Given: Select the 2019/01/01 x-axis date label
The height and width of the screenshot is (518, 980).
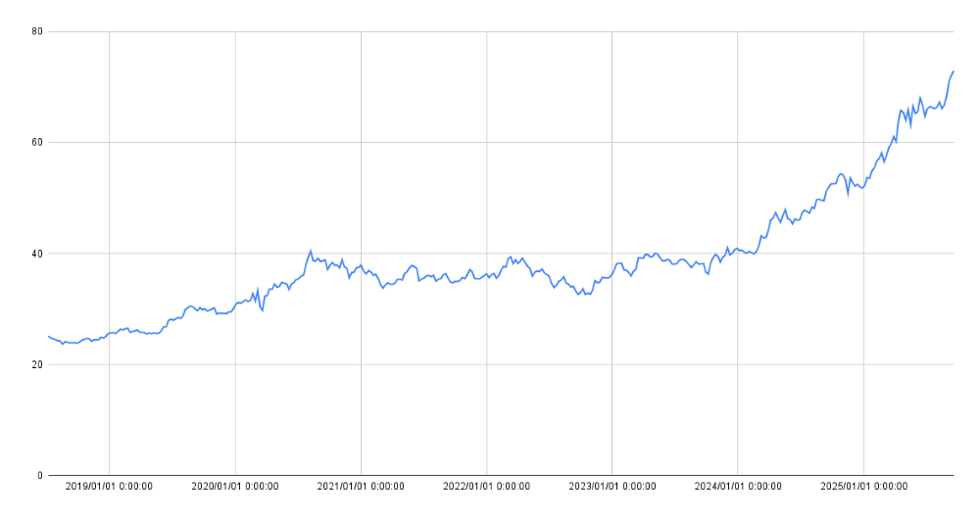Looking at the screenshot, I should pyautogui.click(x=109, y=486).
